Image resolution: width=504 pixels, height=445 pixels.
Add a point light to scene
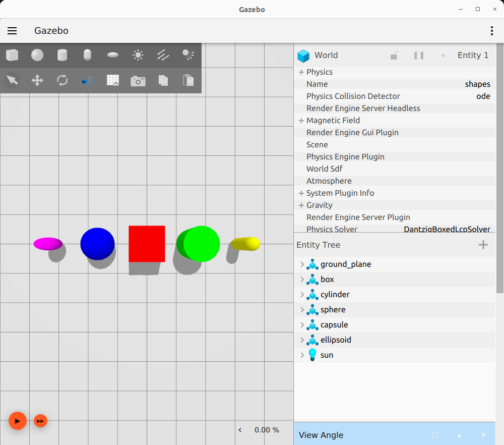click(138, 55)
